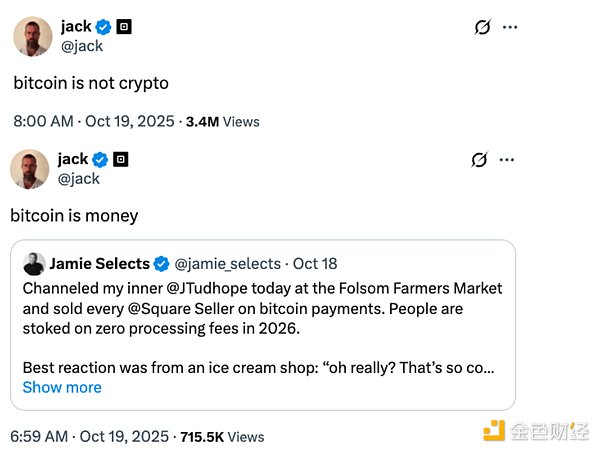This screenshot has width=600, height=452.
Task: Expand quoted tweet with Show more
Action: [62, 387]
